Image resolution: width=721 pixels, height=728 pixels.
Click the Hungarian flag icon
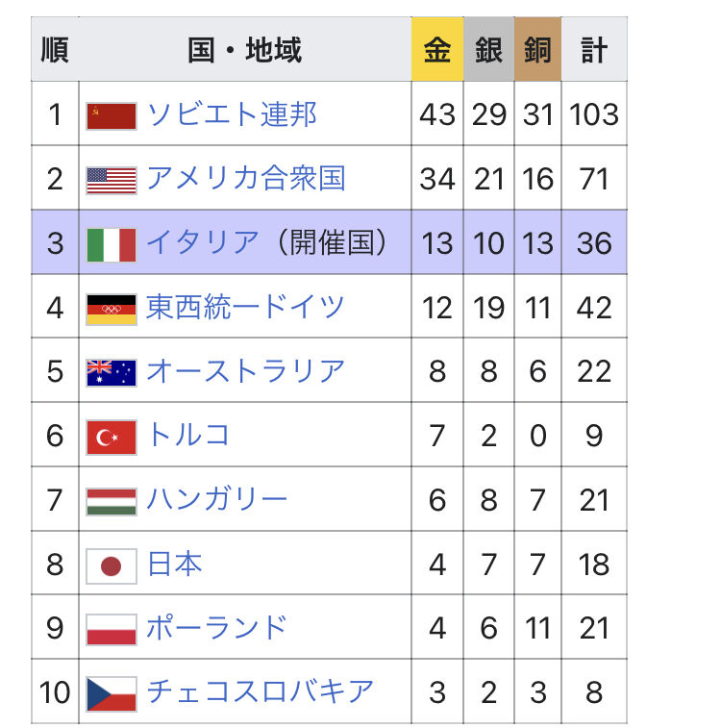[x=112, y=500]
